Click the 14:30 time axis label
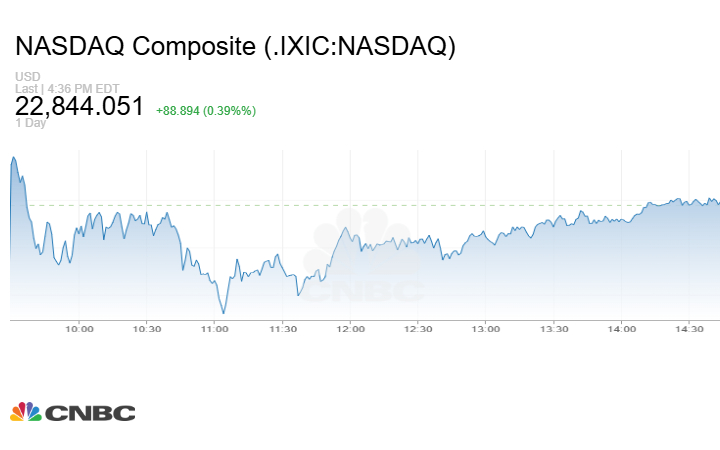This screenshot has width=720, height=450. click(689, 329)
